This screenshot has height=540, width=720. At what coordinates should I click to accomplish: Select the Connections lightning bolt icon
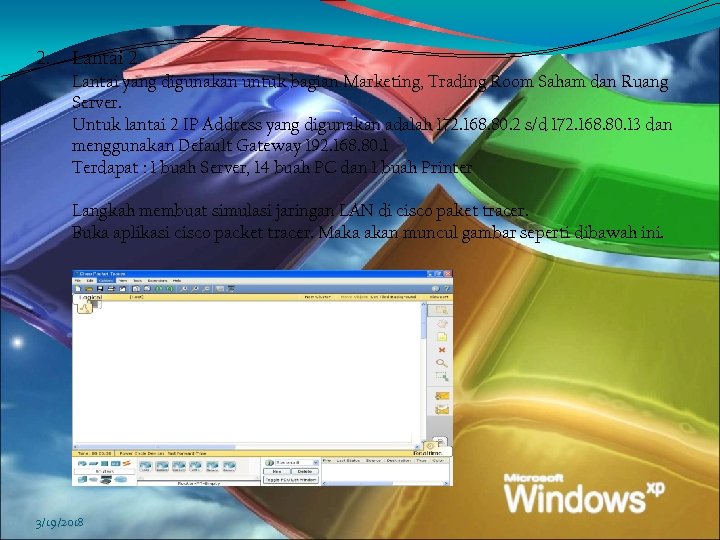(126, 464)
